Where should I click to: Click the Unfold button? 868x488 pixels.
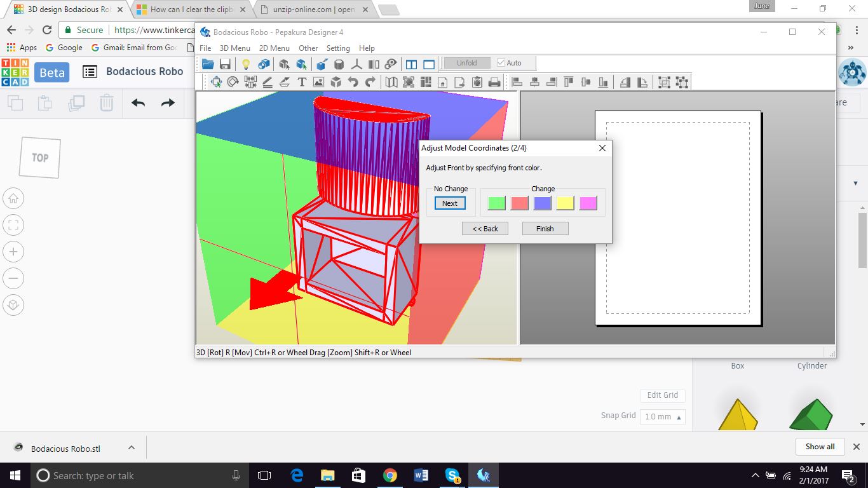click(466, 63)
